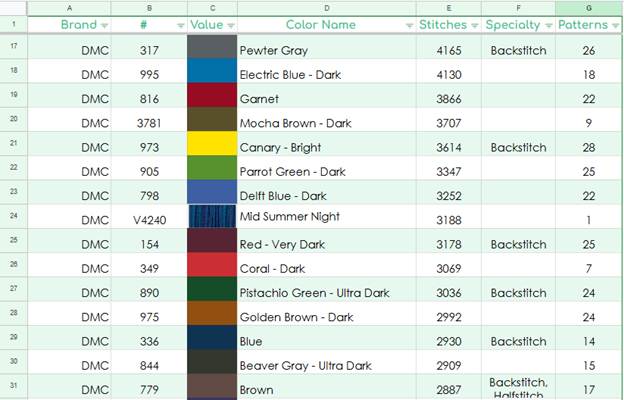Select the 4165 stitches cell
624x400 pixels.
pos(449,50)
